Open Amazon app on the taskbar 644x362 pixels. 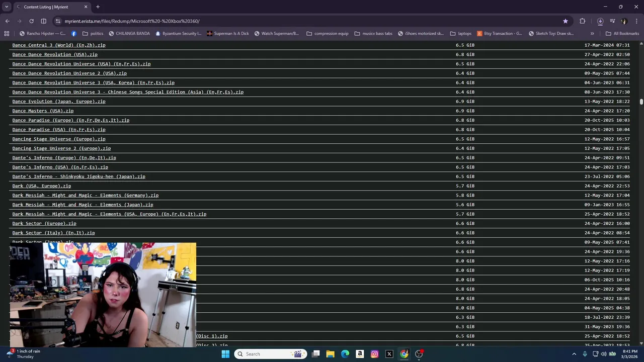360,354
